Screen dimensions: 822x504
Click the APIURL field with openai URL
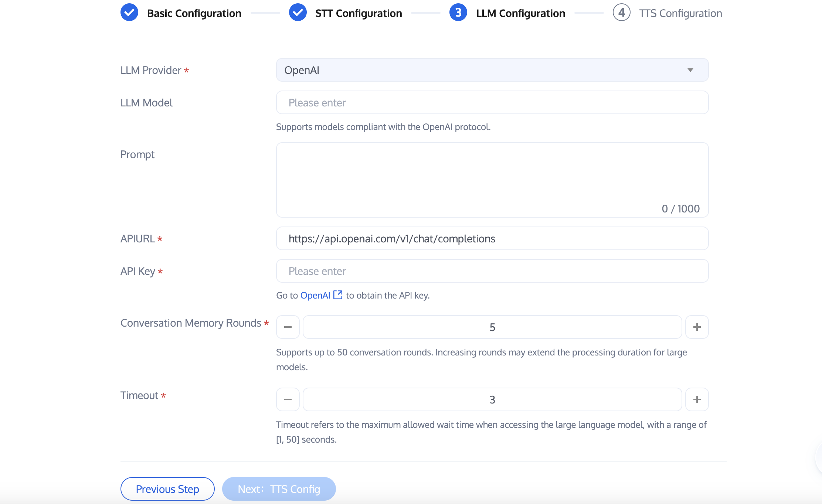[492, 239]
